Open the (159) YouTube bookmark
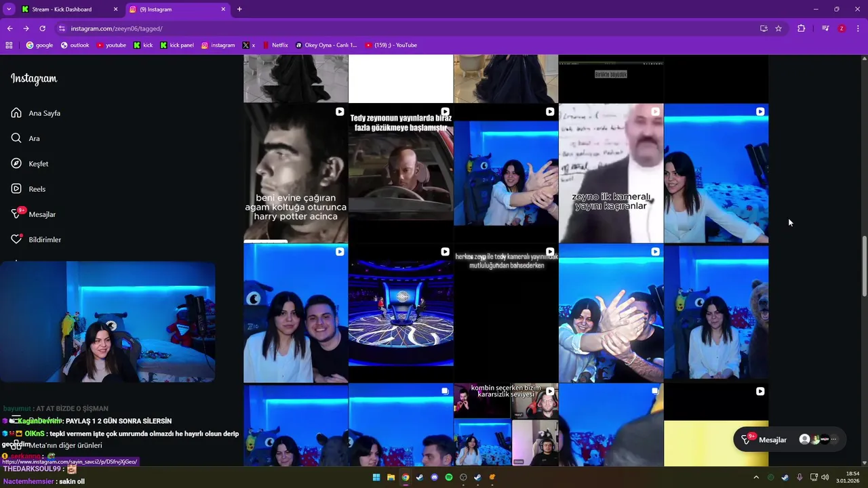The height and width of the screenshot is (488, 868). (391, 45)
